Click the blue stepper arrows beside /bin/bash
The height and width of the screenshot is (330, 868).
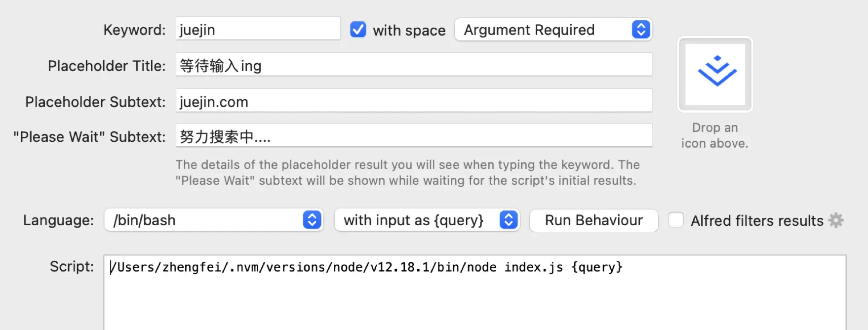click(312, 220)
